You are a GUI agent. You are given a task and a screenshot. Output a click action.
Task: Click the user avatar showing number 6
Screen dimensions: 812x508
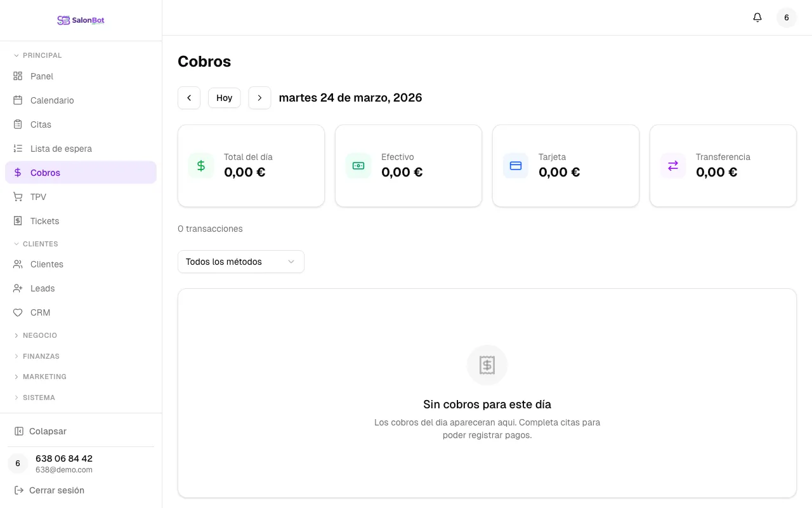click(x=787, y=17)
